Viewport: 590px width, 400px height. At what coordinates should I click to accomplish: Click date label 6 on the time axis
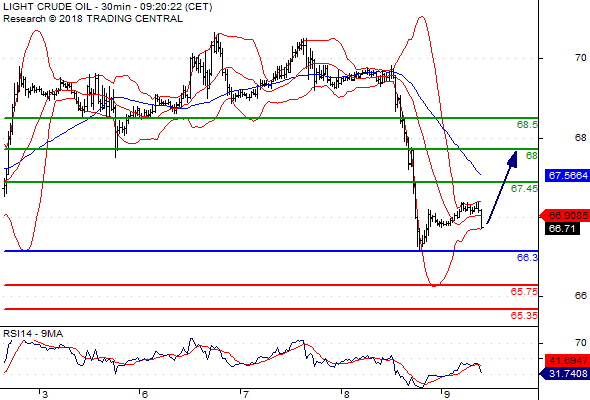point(145,395)
